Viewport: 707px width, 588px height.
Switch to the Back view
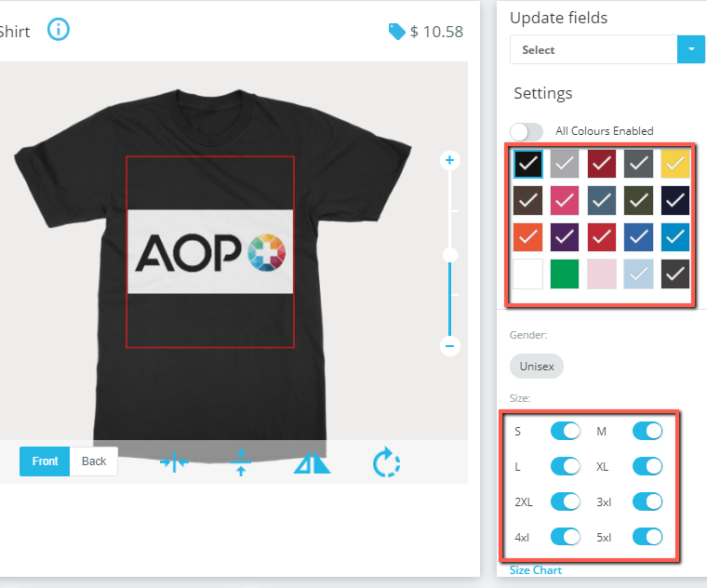pos(94,461)
